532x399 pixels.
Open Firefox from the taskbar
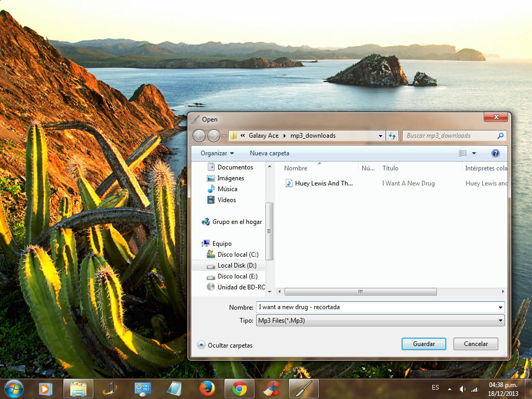coord(207,388)
